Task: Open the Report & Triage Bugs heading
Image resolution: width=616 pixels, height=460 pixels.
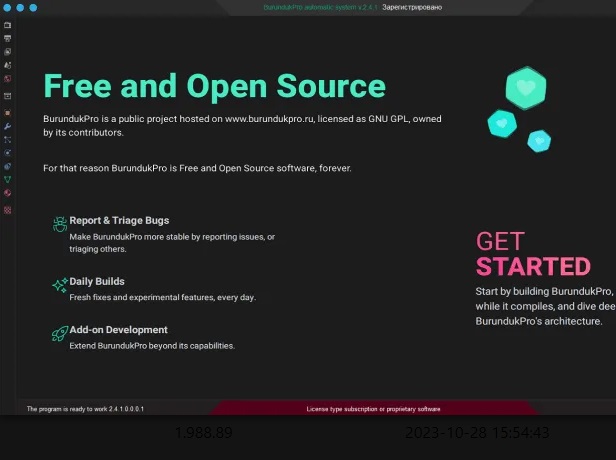Action: [x=119, y=220]
